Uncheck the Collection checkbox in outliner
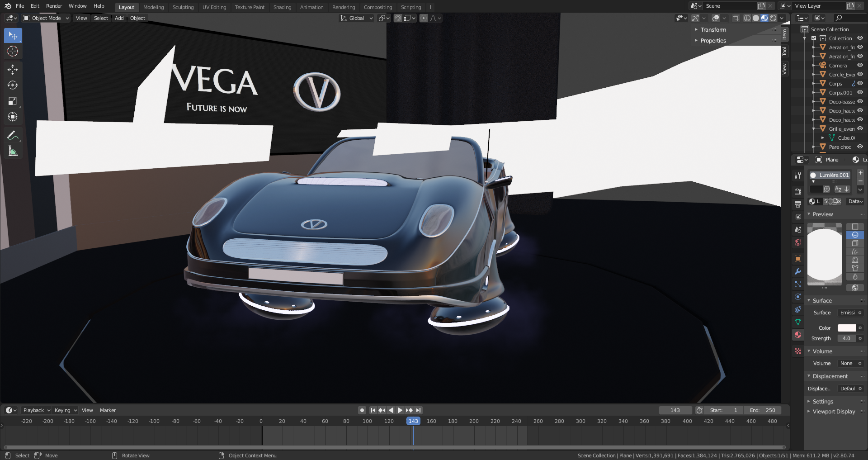 [x=814, y=38]
